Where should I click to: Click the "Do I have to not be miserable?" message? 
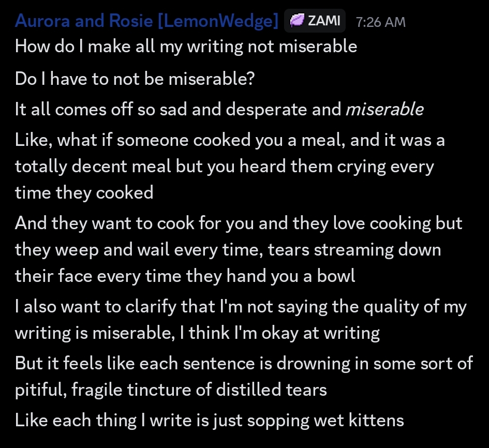(x=136, y=79)
